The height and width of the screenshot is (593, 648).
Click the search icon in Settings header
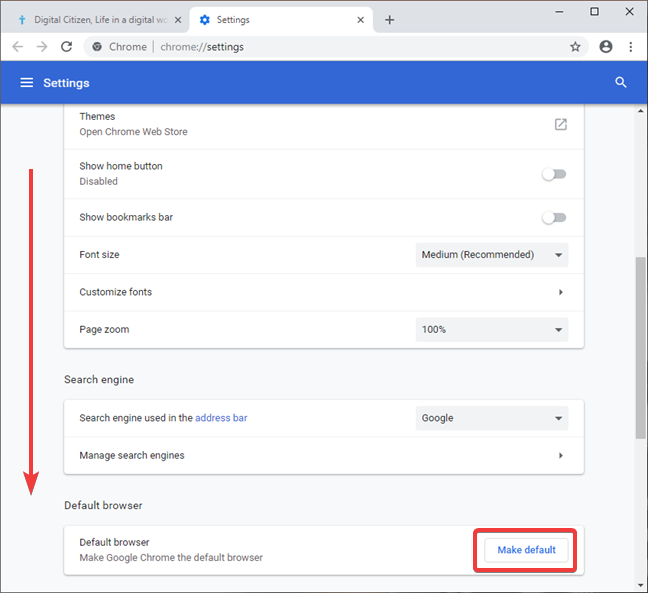(x=621, y=83)
